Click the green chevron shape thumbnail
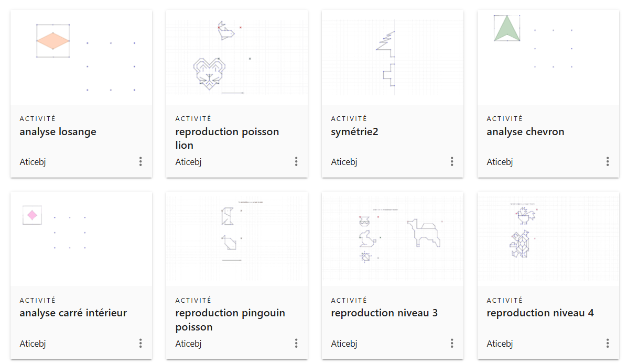Image resolution: width=627 pixels, height=364 pixels. [548, 58]
